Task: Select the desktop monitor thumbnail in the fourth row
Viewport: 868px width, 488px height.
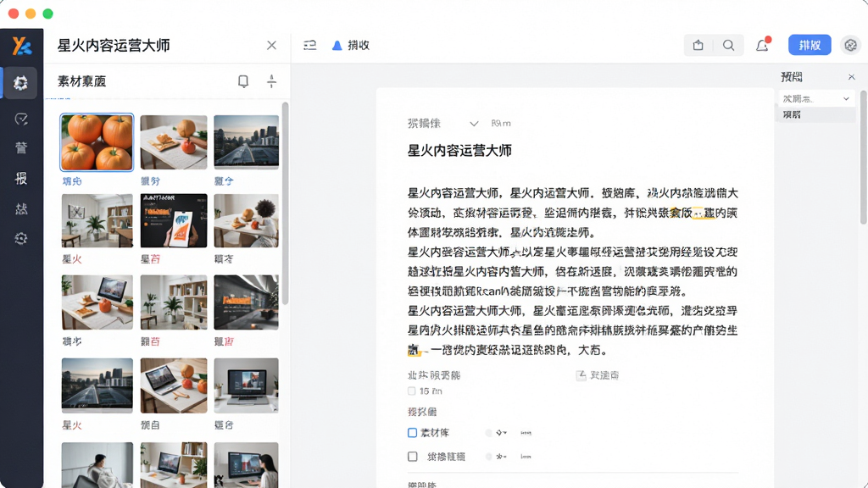Action: point(247,385)
